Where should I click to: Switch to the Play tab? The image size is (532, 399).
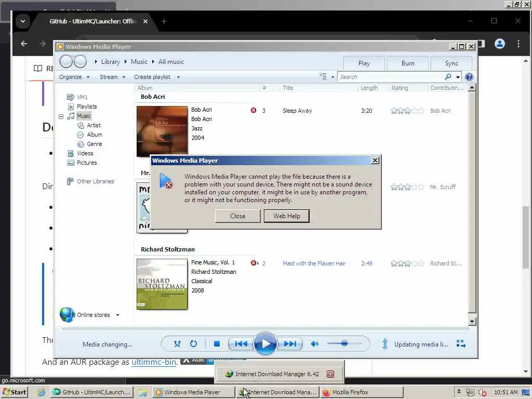tap(364, 63)
